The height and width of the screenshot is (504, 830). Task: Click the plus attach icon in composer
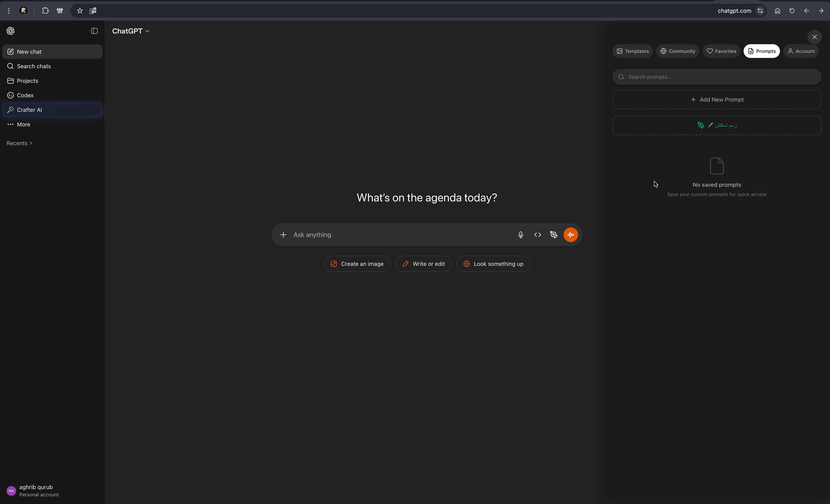coord(283,235)
